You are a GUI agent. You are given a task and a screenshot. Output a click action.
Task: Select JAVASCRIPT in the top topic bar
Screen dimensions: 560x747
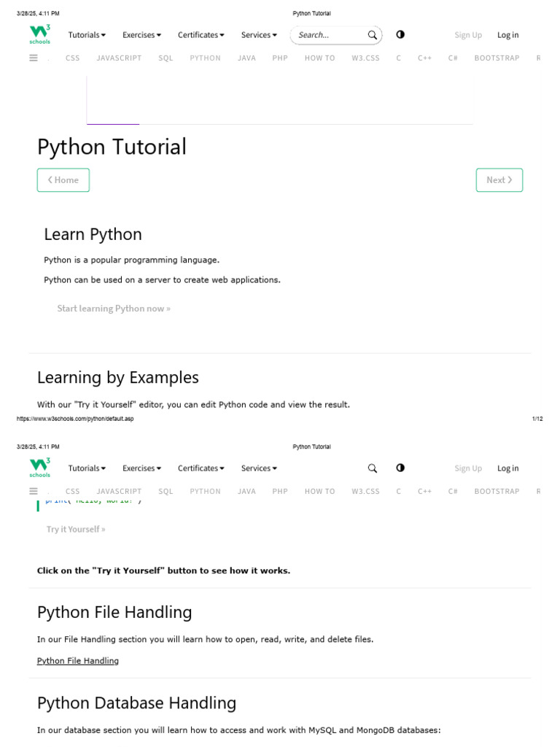point(119,58)
